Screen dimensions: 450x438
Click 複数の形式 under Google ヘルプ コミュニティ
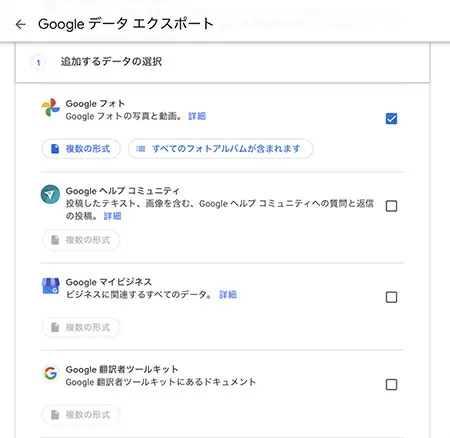pyautogui.click(x=81, y=240)
